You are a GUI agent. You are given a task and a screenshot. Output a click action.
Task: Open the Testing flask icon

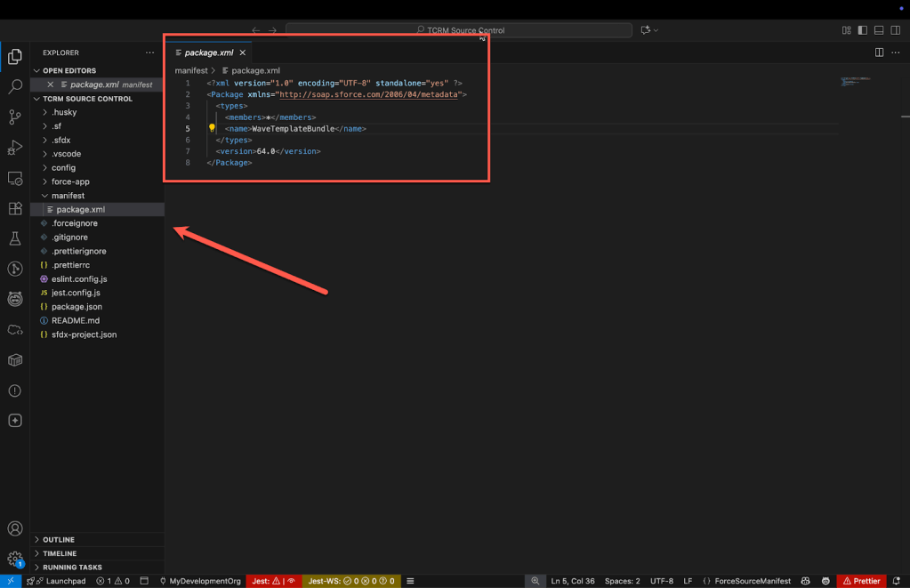(x=14, y=239)
